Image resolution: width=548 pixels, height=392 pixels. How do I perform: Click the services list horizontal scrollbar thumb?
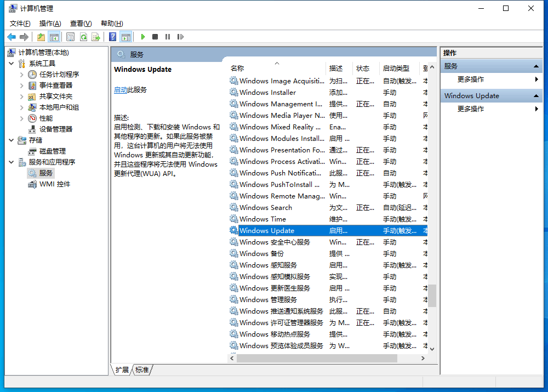pos(317,359)
